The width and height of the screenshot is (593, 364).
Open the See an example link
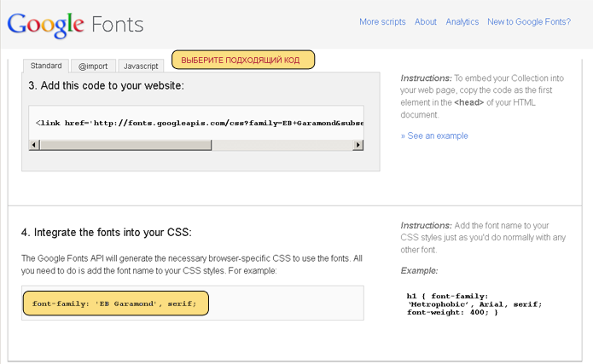[434, 136]
